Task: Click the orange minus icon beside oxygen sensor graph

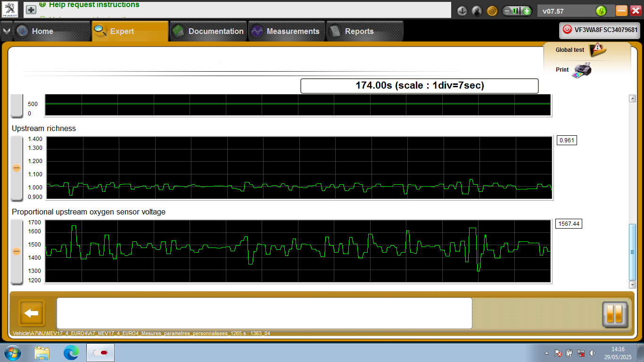Action: (17, 251)
